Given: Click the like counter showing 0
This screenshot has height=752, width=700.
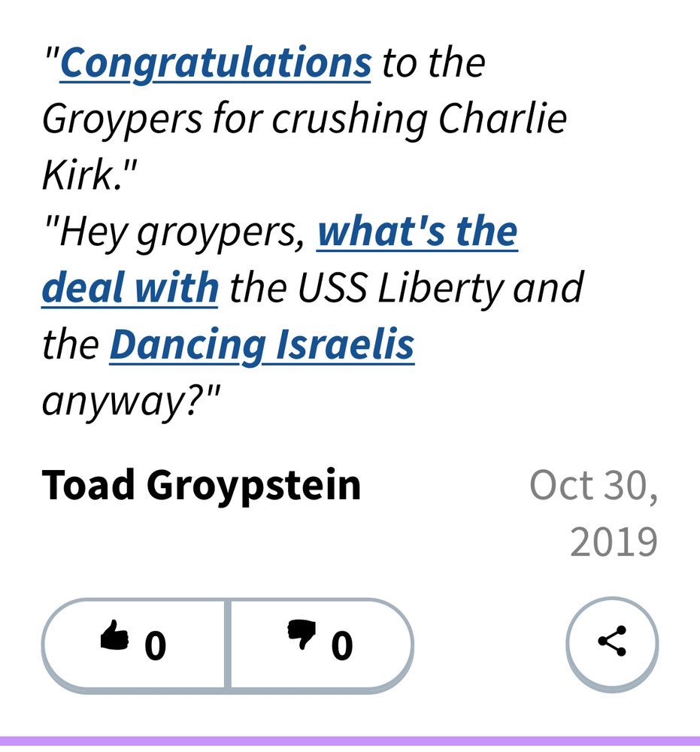Looking at the screenshot, I should point(155,644).
